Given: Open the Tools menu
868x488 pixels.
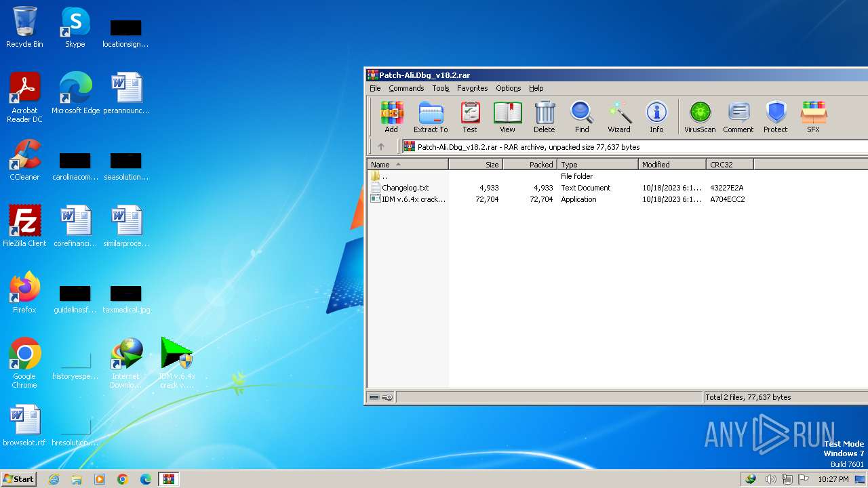Looking at the screenshot, I should tap(441, 88).
